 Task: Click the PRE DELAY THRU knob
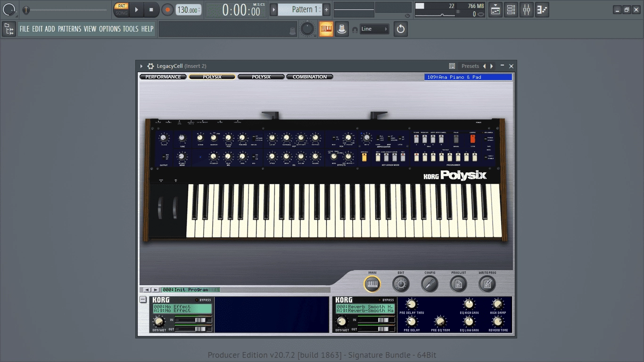(412, 304)
